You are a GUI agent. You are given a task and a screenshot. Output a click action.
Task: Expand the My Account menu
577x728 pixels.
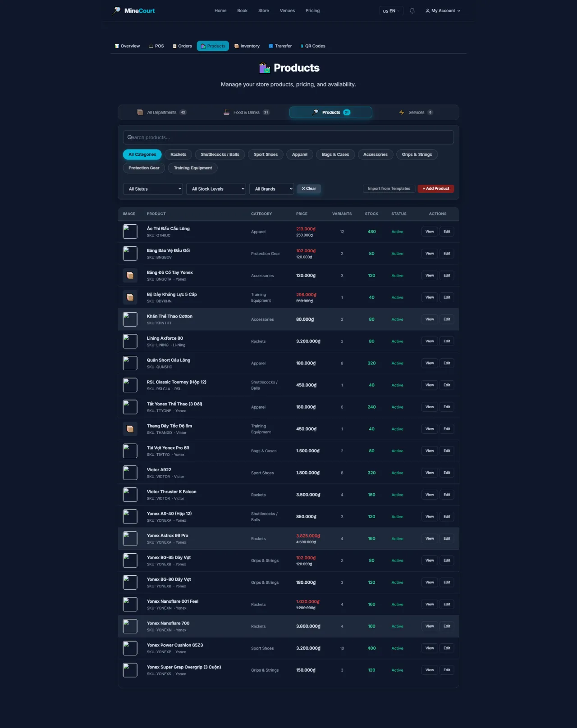(443, 11)
